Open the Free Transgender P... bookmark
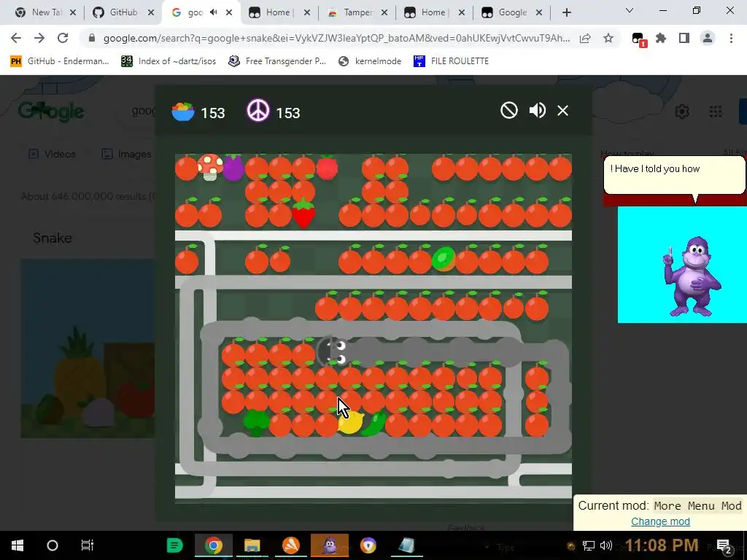747x560 pixels. (x=276, y=61)
